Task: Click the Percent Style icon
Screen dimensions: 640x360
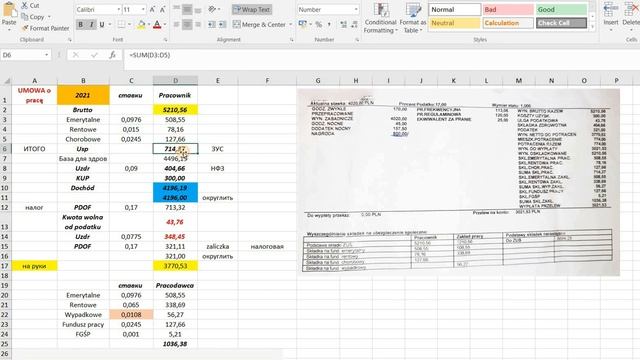Action: 318,24
